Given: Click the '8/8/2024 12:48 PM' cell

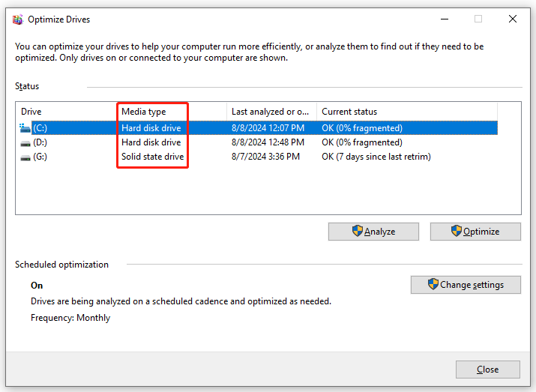Looking at the screenshot, I should (x=268, y=142).
